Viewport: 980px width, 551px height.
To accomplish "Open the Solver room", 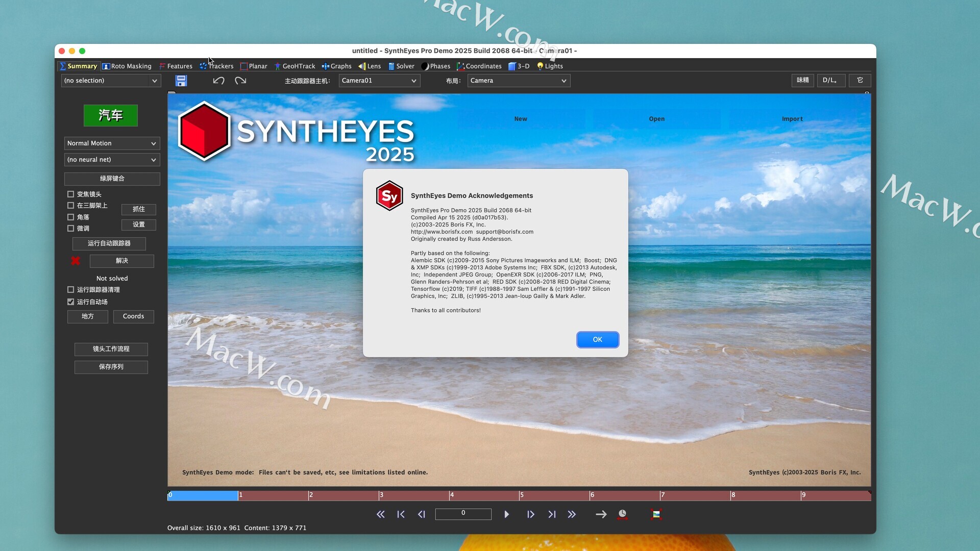I will coord(401,66).
